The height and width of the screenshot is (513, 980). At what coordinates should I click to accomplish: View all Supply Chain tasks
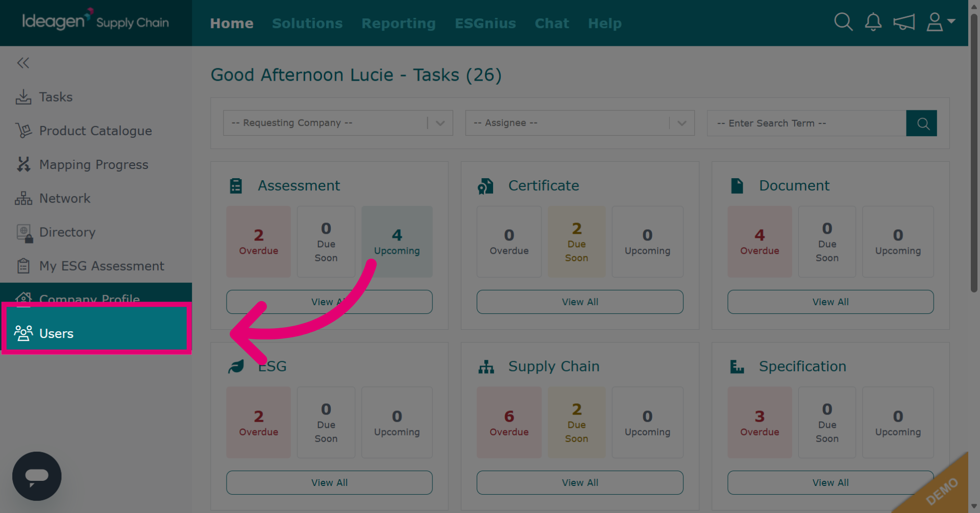point(580,482)
